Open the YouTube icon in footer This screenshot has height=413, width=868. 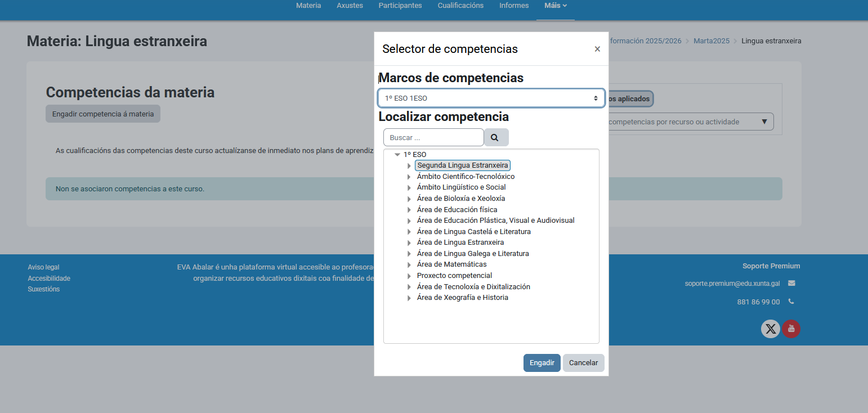pos(791,329)
